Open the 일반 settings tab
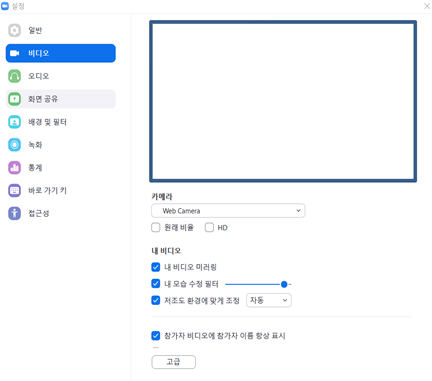Image resolution: width=432 pixels, height=381 pixels. pos(61,30)
